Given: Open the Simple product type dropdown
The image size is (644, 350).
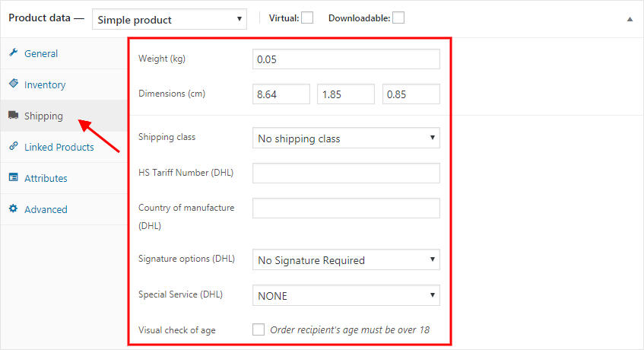Looking at the screenshot, I should pos(170,19).
